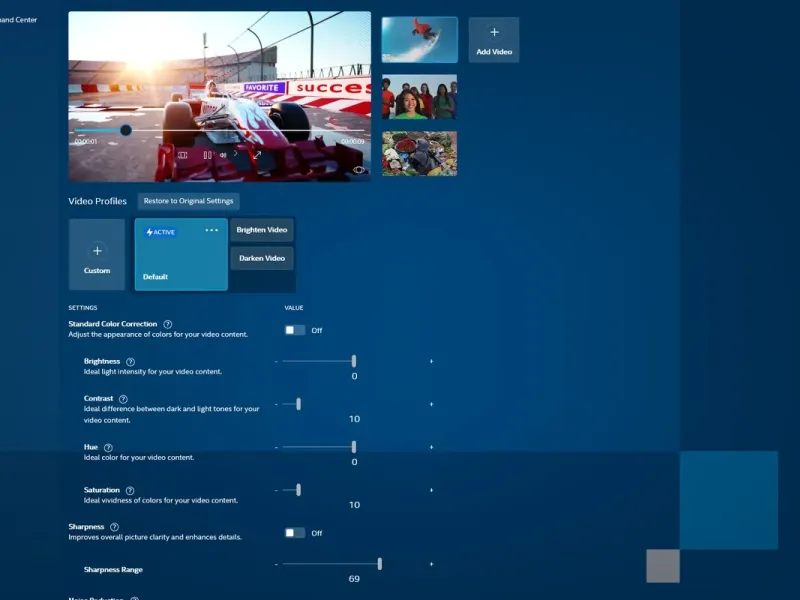This screenshot has width=800, height=600.
Task: Click the split compare view icon in player
Action: [183, 155]
